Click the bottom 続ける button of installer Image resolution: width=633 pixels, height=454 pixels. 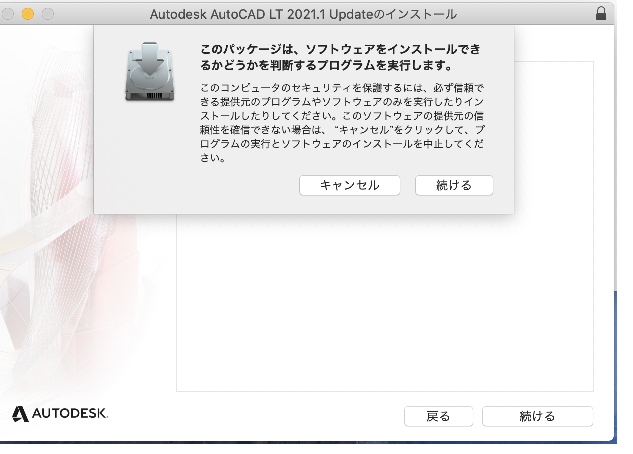pos(537,416)
